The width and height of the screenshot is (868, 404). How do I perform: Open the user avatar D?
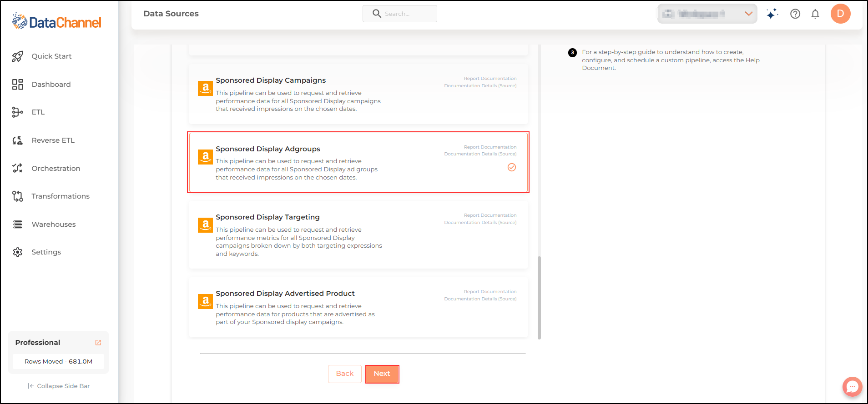840,14
